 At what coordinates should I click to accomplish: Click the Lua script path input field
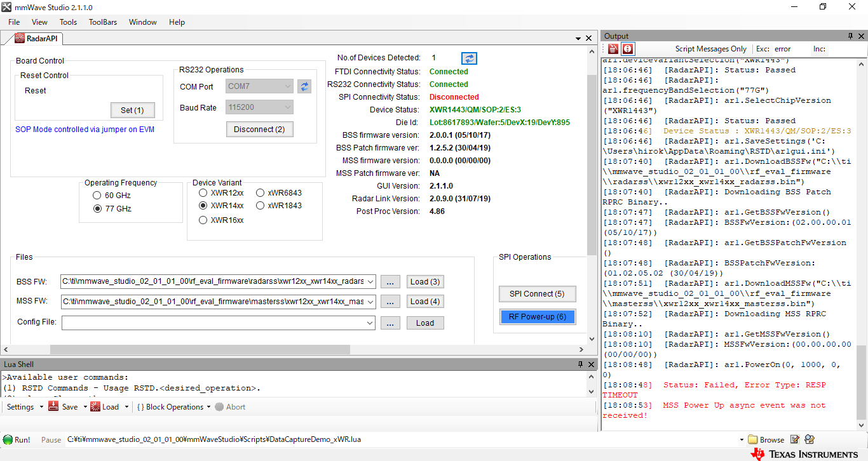click(x=402, y=439)
